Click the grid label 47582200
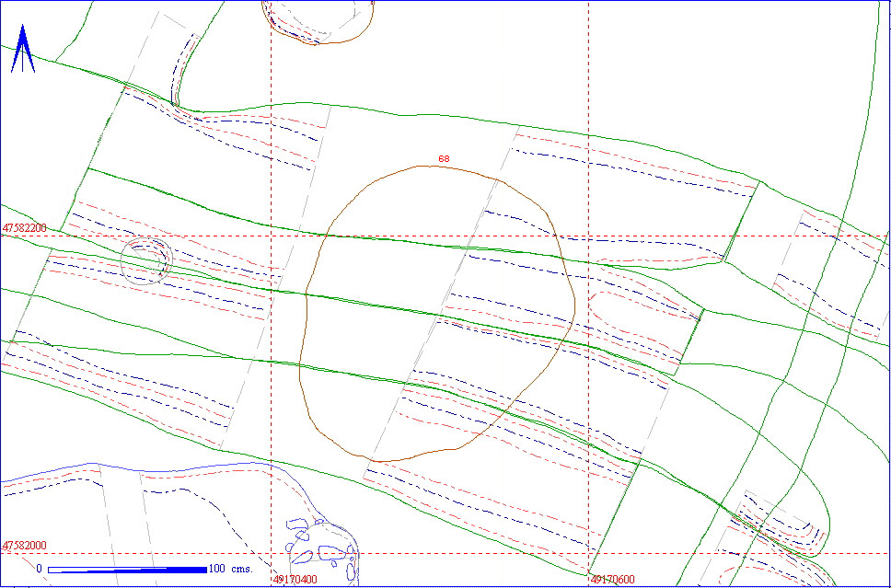 (25, 228)
